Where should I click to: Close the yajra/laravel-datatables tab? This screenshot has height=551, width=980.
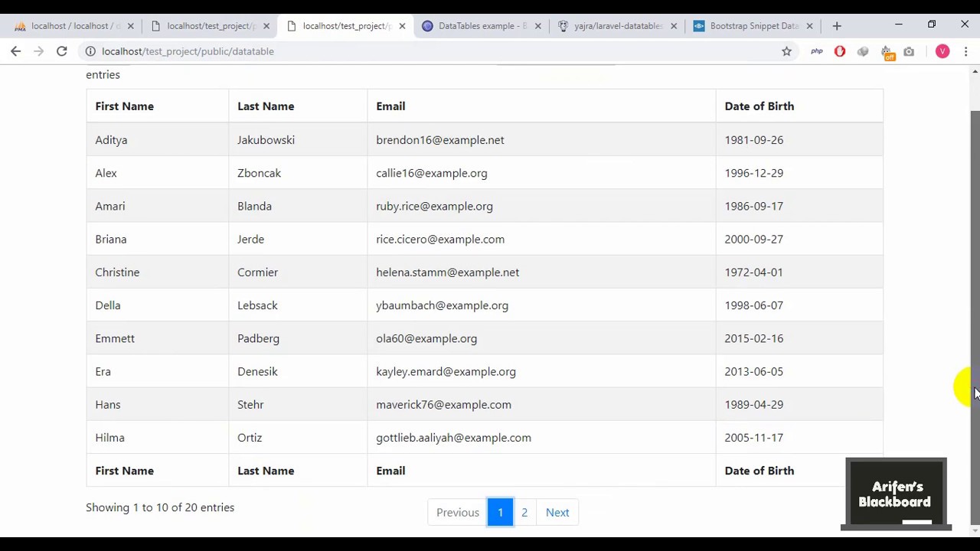(x=674, y=26)
